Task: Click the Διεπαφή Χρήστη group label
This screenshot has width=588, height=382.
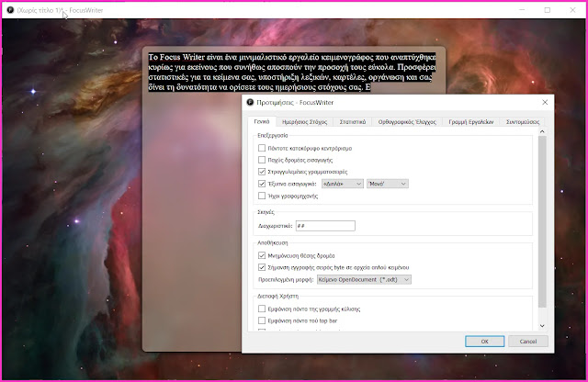Action: (x=277, y=296)
